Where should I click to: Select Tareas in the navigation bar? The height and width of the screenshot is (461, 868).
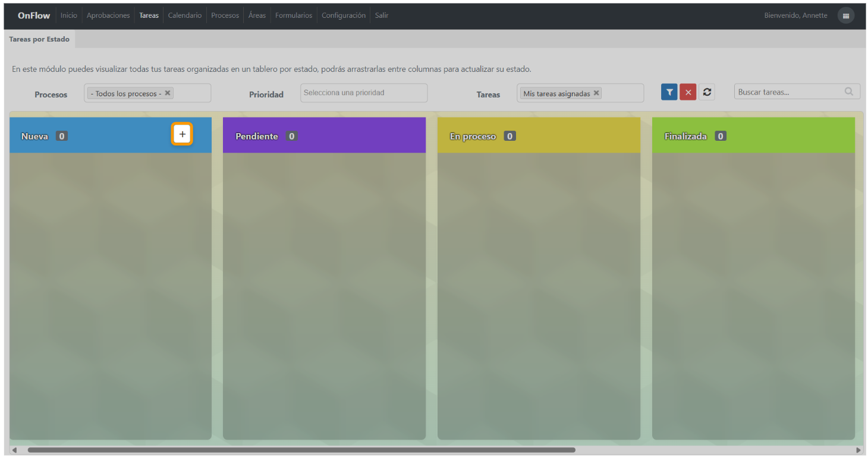tap(149, 15)
